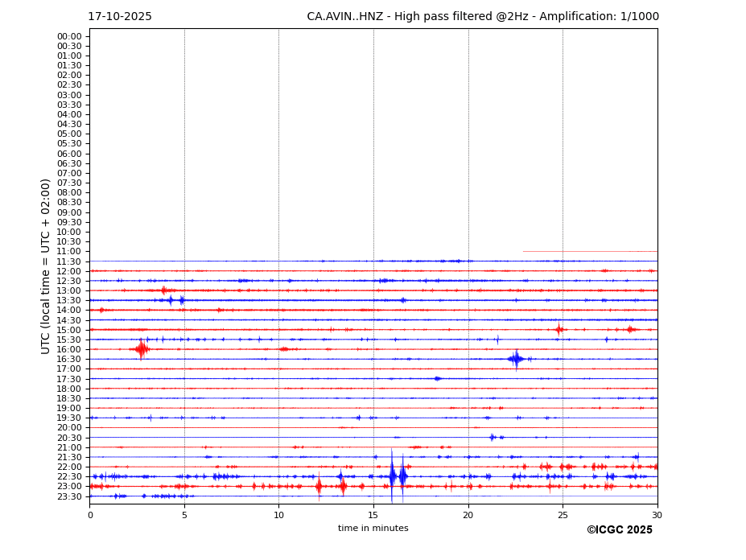746x560 pixels.
Task: Click the 'time in minutes' axis label
Action: (x=373, y=529)
